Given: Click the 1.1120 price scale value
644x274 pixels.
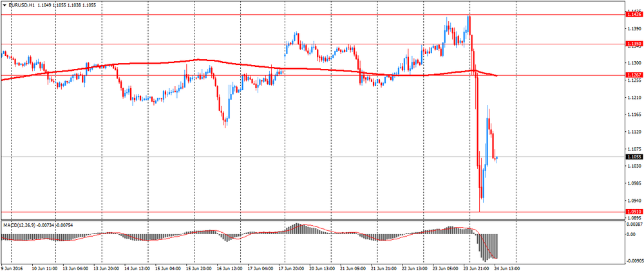Looking at the screenshot, I should (633, 132).
